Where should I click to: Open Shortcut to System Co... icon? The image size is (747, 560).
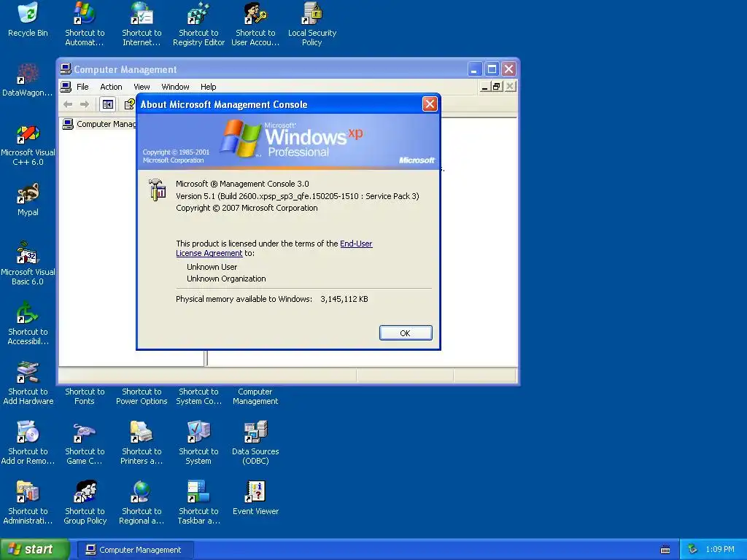pyautogui.click(x=198, y=396)
